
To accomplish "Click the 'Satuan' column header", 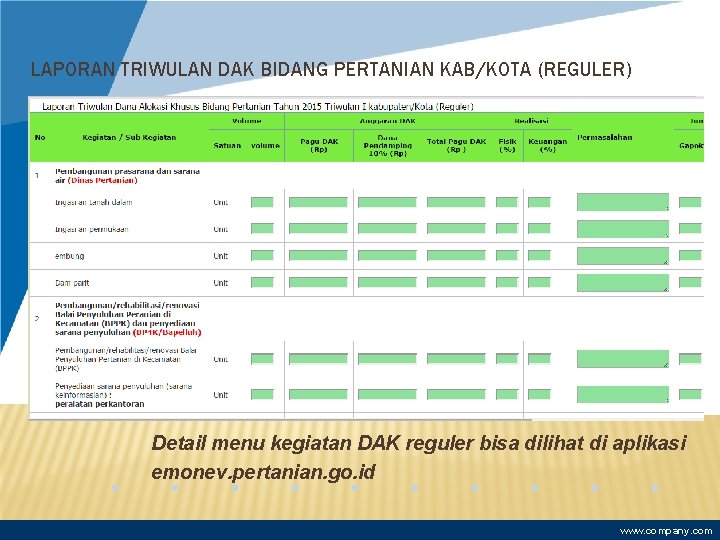I will point(227,146).
